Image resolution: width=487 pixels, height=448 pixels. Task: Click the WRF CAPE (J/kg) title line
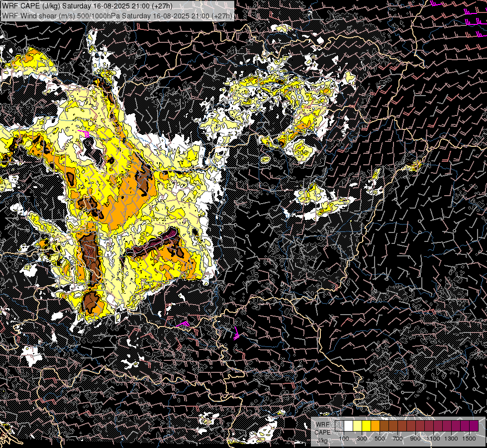pos(87,6)
